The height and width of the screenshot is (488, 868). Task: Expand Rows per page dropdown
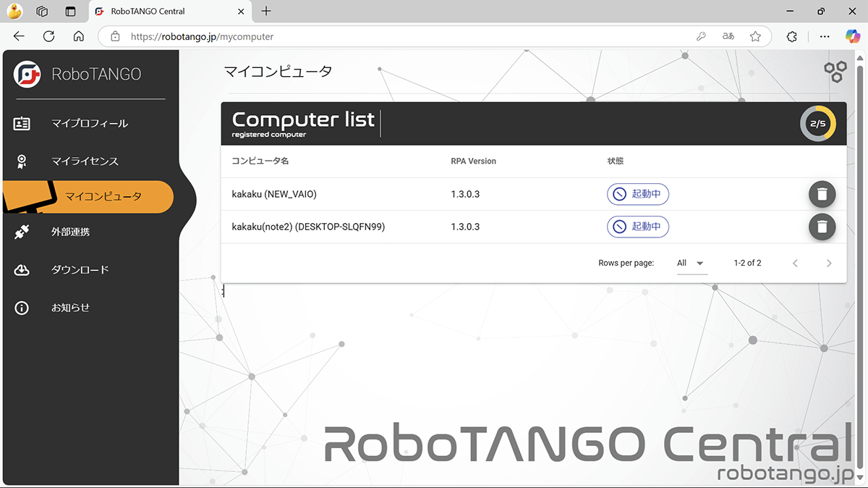pyautogui.click(x=691, y=263)
